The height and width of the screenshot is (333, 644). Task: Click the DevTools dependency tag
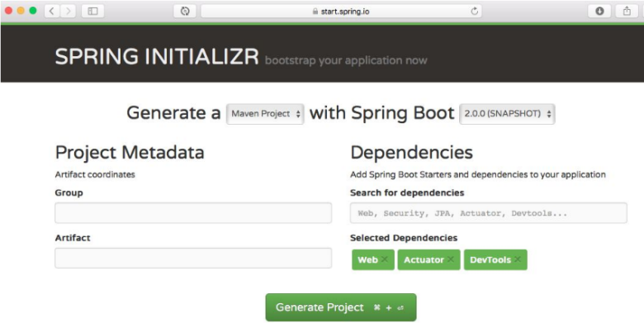(x=495, y=259)
